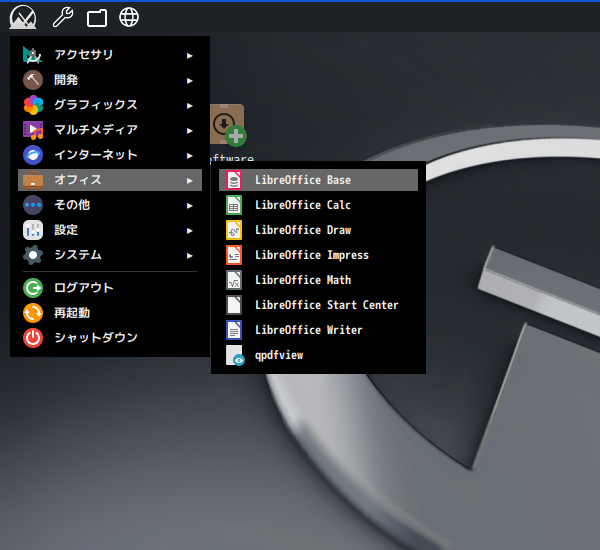Click the LibreOffice Writer document icon
Screen dimensions: 600x550
click(234, 330)
